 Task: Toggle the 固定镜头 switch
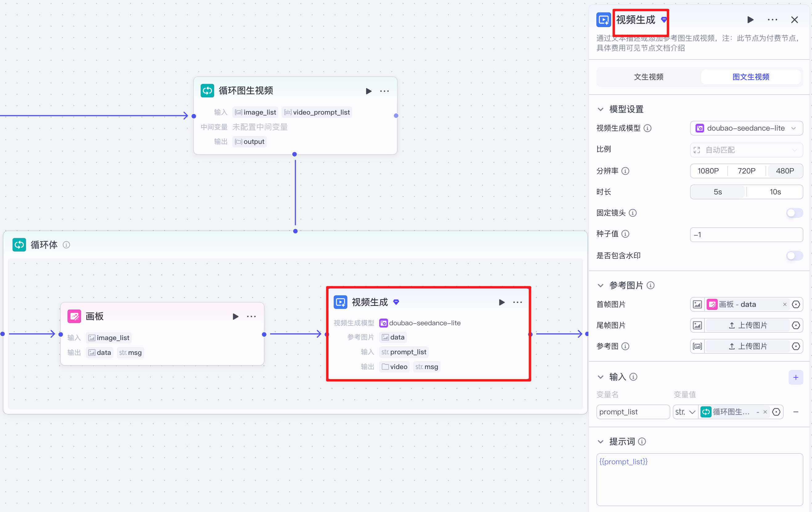click(794, 213)
